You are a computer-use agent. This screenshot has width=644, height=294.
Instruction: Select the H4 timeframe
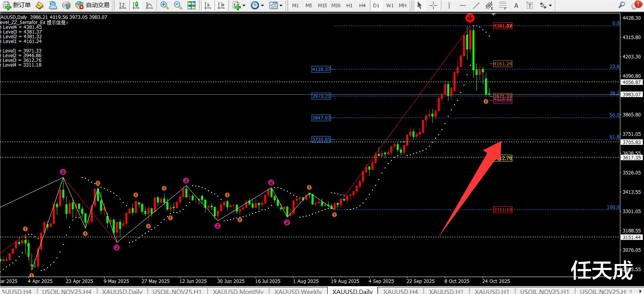[x=362, y=6]
